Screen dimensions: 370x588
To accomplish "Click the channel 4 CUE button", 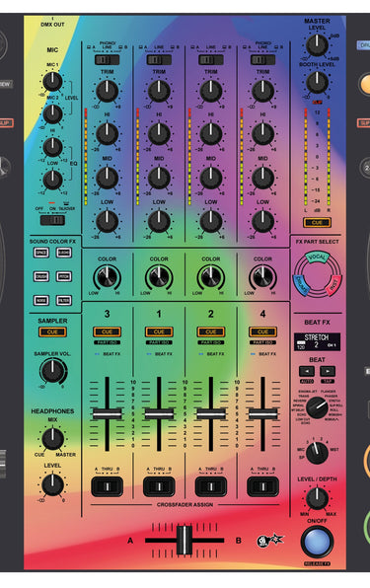I will pyautogui.click(x=262, y=331).
